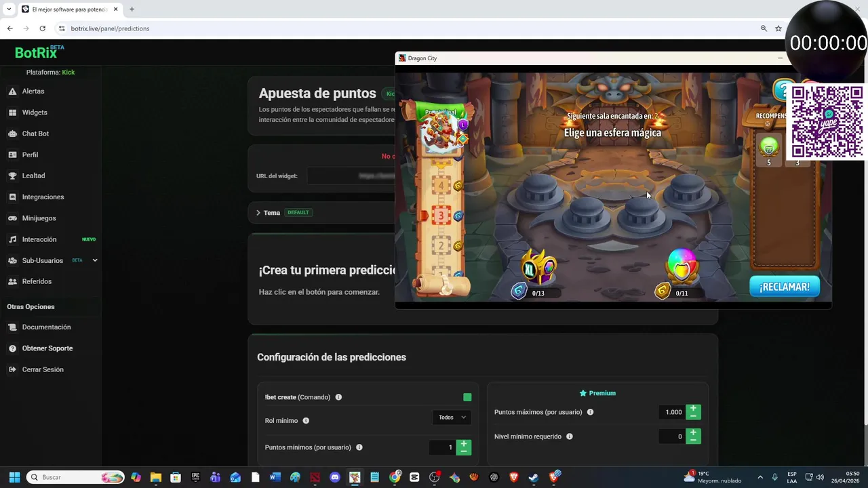The height and width of the screenshot is (488, 868).
Task: Open the zoom magnifier in address bar
Action: [x=764, y=28]
